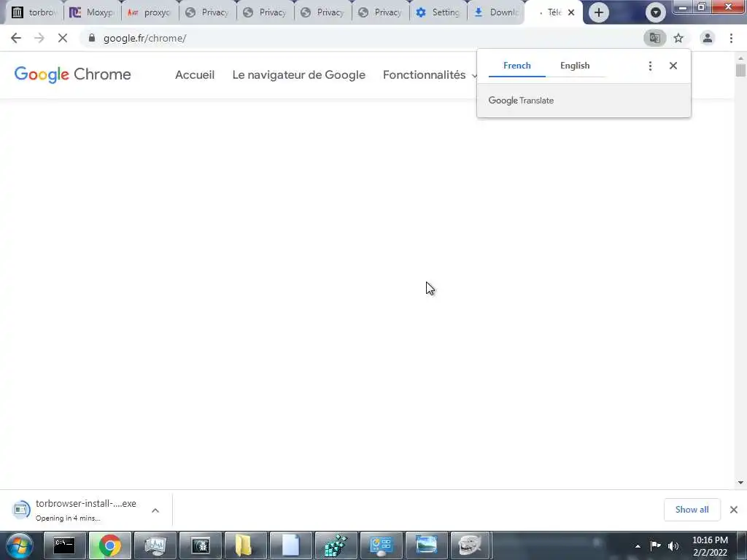Open the troll face taskbar icon
The image size is (747, 560).
[471, 545]
